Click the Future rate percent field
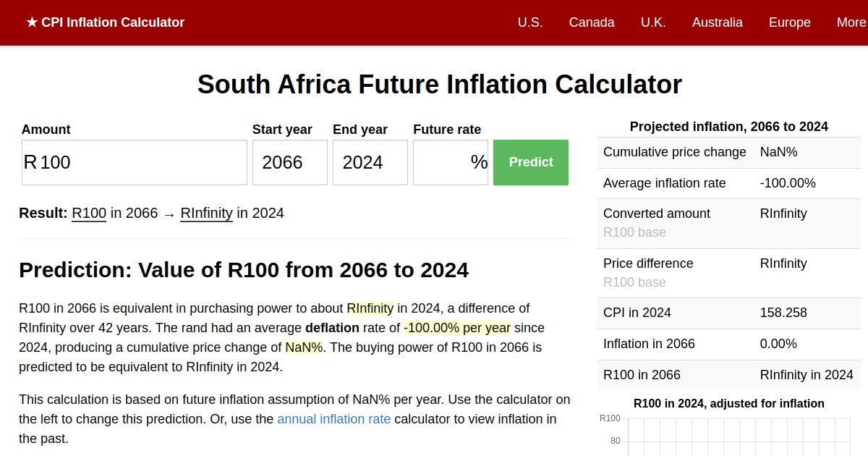This screenshot has height=456, width=868. coord(450,162)
